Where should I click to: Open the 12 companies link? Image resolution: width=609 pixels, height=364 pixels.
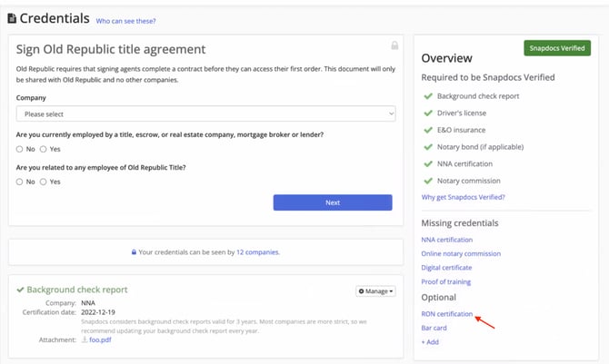[257, 252]
